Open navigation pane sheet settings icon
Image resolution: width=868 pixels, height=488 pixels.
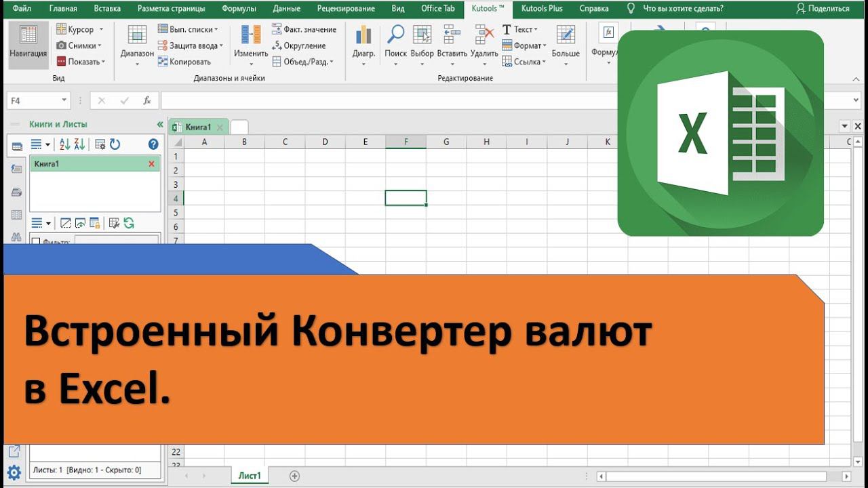pos(100,144)
